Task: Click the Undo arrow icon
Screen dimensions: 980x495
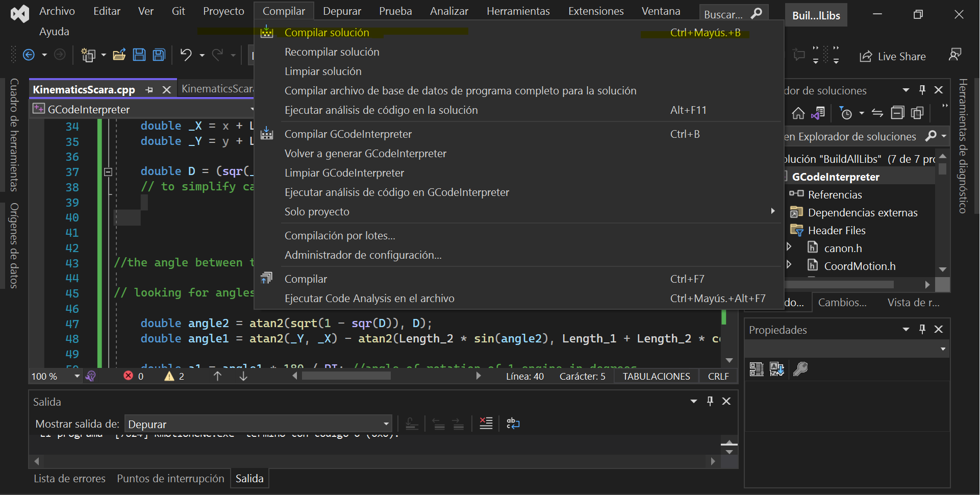Action: (186, 55)
